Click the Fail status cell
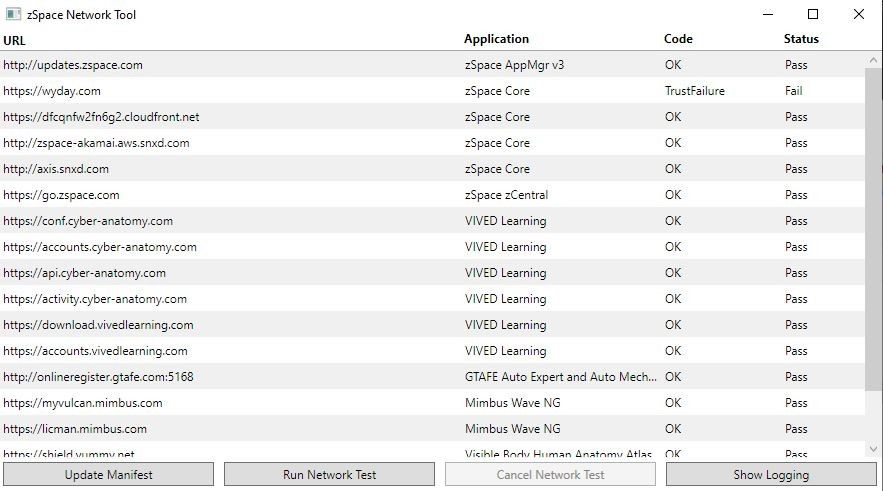 793,91
